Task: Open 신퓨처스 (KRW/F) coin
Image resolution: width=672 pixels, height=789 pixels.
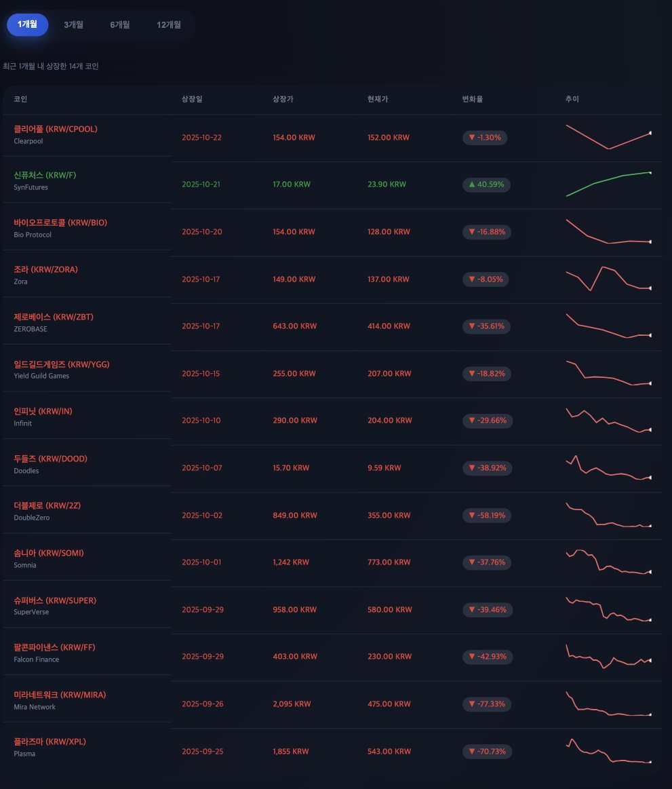Action: [x=45, y=175]
